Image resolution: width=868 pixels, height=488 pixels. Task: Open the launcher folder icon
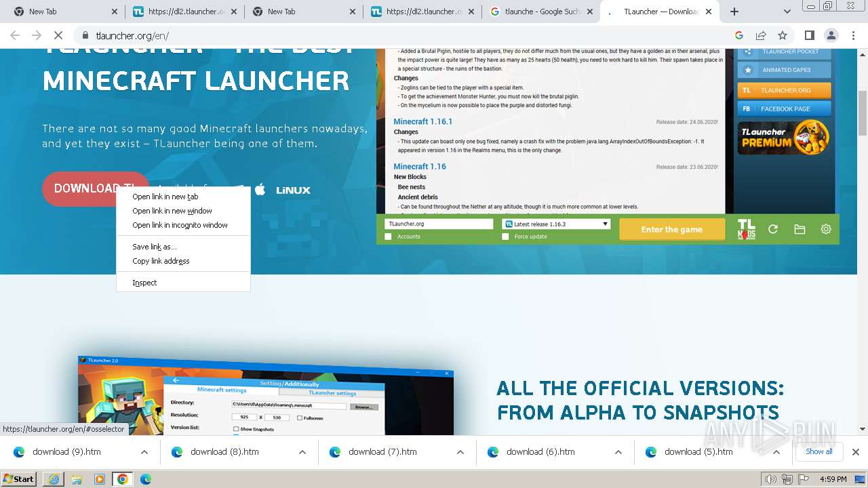pyautogui.click(x=800, y=229)
